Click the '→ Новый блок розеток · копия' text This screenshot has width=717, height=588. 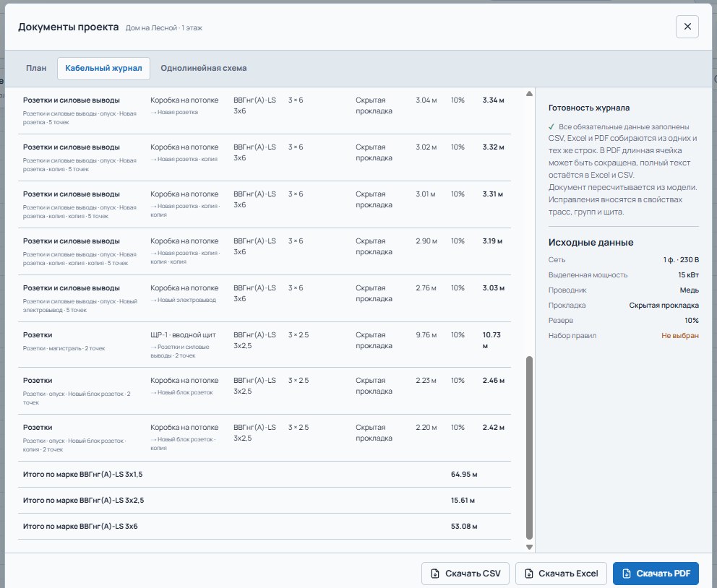(x=182, y=444)
